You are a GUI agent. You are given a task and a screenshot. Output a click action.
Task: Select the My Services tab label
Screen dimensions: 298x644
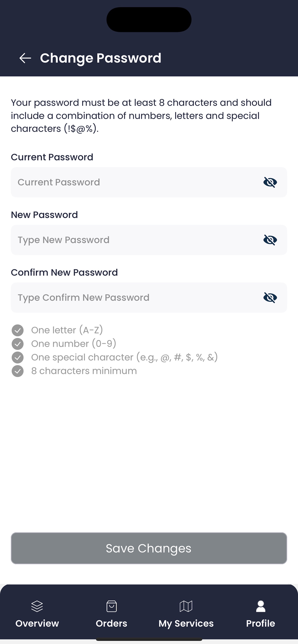[186, 623]
